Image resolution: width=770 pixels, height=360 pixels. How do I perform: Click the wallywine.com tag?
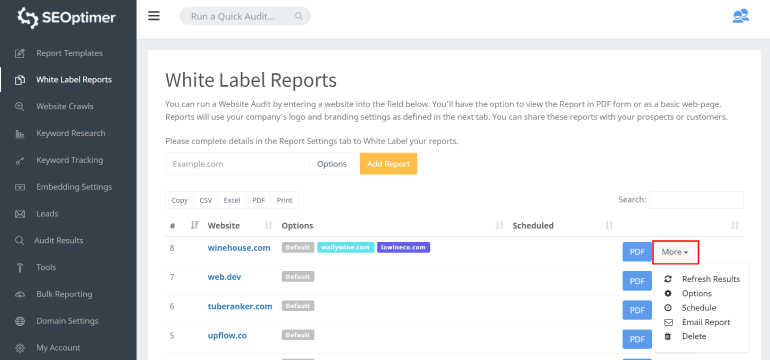[346, 248]
